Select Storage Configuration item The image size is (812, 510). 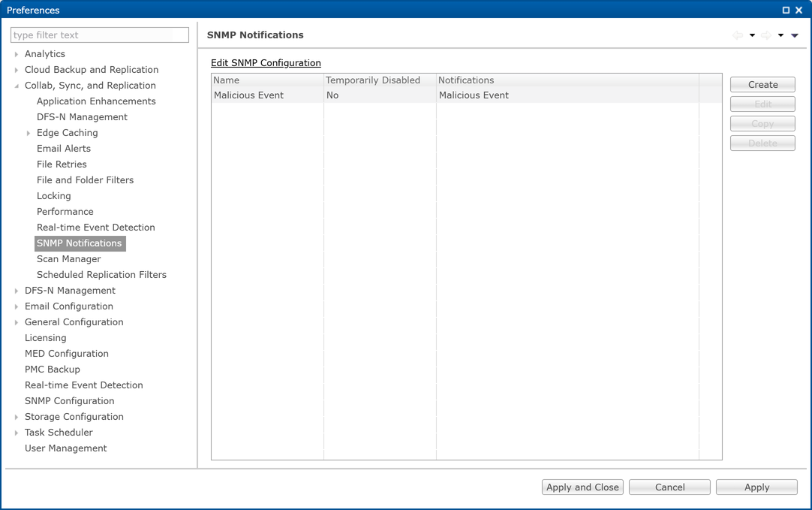click(74, 417)
